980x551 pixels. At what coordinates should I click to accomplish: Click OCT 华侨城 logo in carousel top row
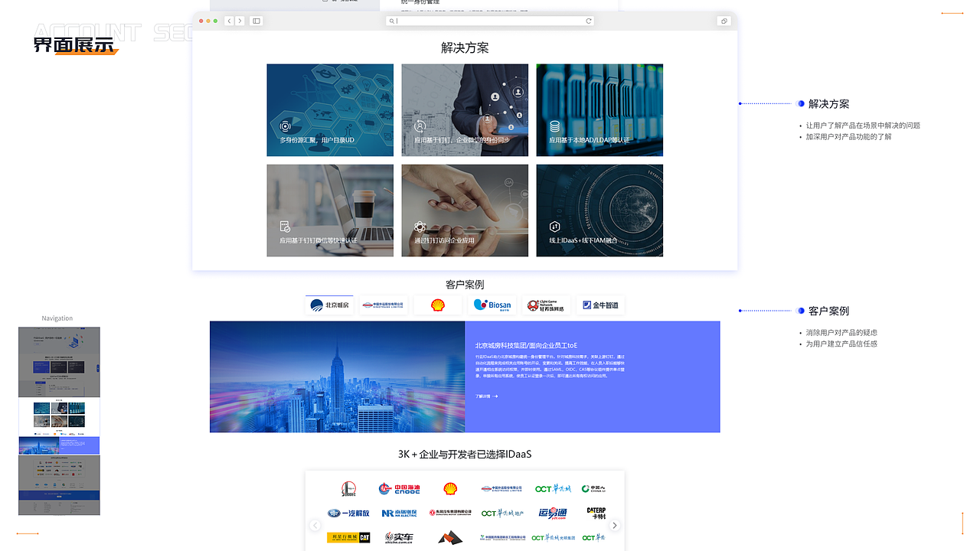coord(553,488)
